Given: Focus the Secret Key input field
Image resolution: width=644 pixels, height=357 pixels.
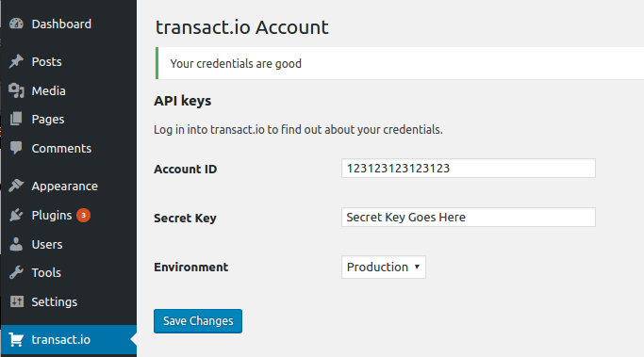Looking at the screenshot, I should (x=469, y=217).
